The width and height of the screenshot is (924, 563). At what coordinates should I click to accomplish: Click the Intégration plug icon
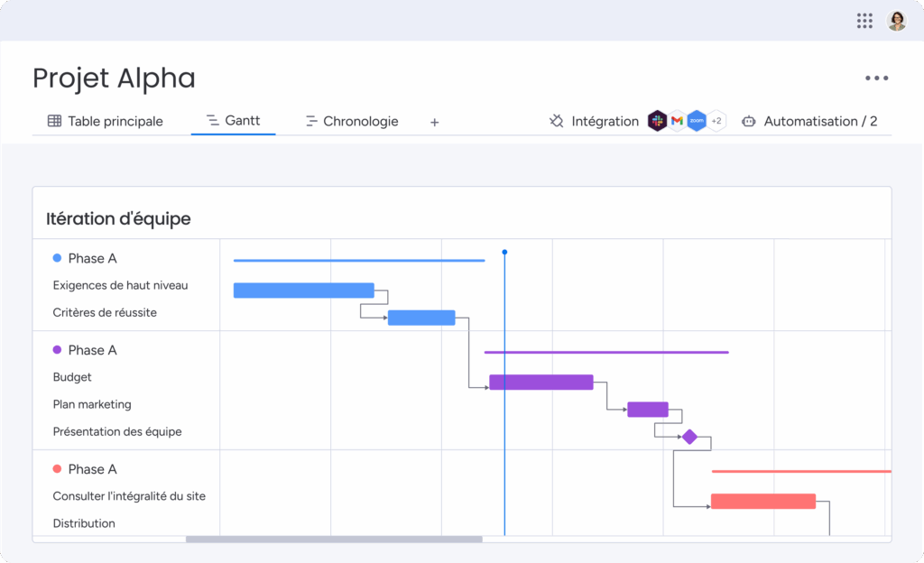(x=556, y=121)
